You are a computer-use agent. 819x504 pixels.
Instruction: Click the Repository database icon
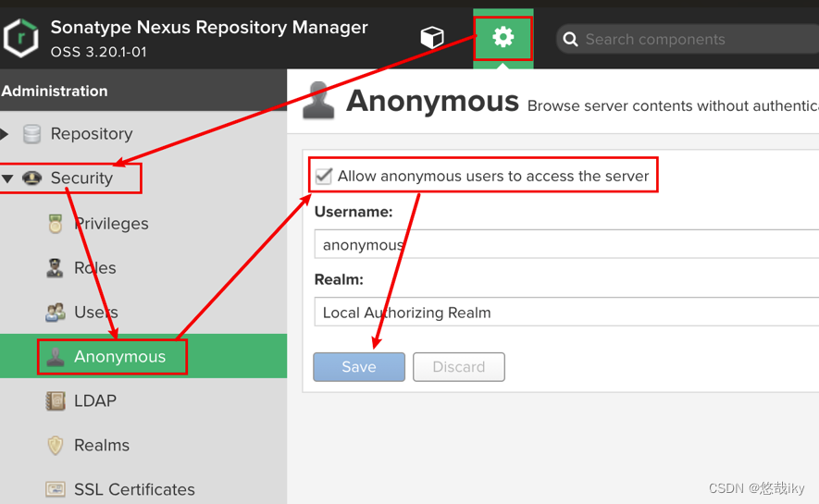pos(31,134)
